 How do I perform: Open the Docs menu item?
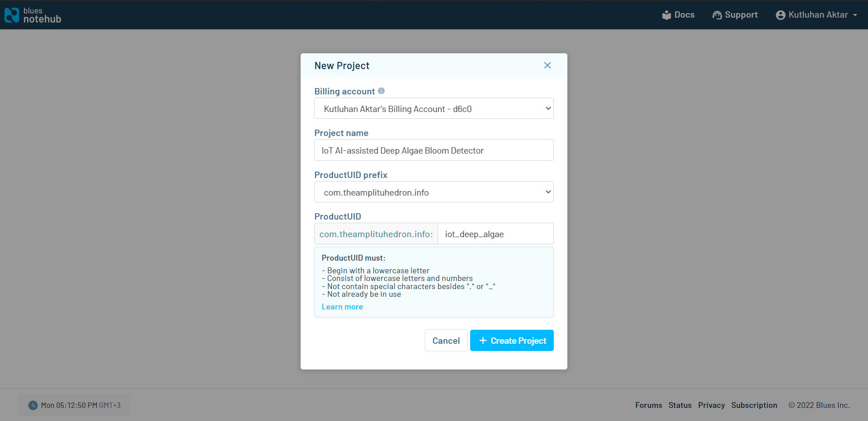coord(684,15)
